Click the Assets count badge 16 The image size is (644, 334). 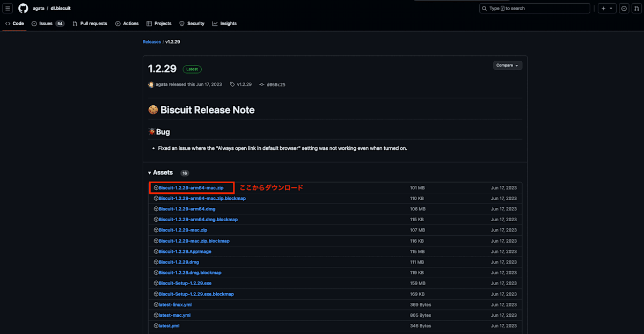pyautogui.click(x=185, y=173)
